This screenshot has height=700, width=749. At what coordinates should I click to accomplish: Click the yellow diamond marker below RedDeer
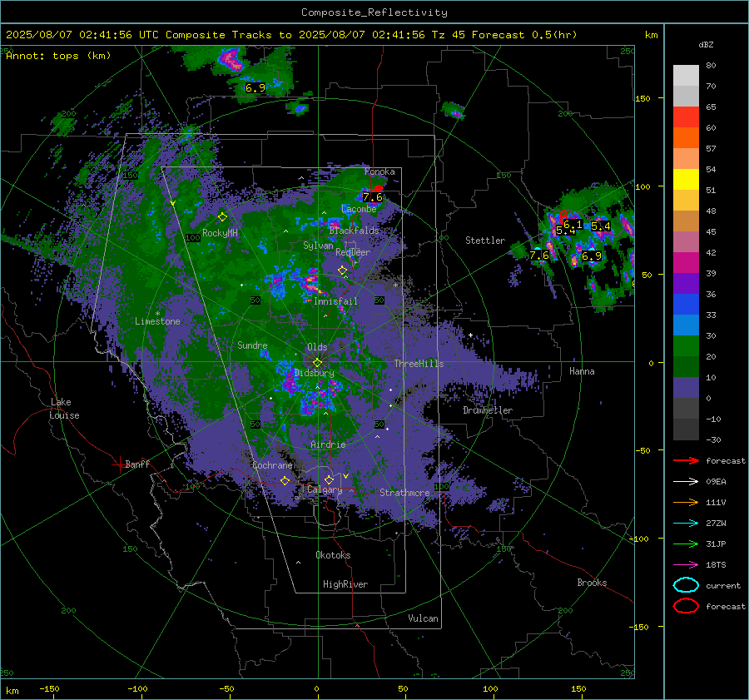(342, 271)
